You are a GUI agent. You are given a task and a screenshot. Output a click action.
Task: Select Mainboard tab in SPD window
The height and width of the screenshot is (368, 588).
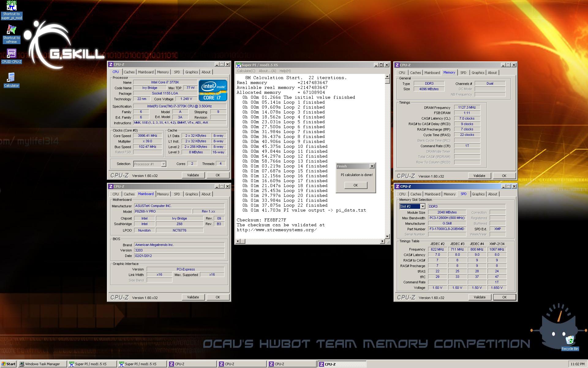[x=432, y=194]
